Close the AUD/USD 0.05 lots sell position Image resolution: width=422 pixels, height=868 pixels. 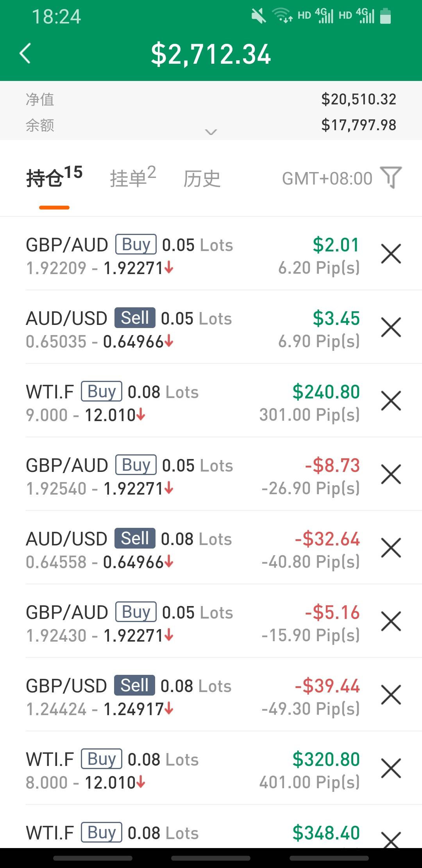coord(391,328)
